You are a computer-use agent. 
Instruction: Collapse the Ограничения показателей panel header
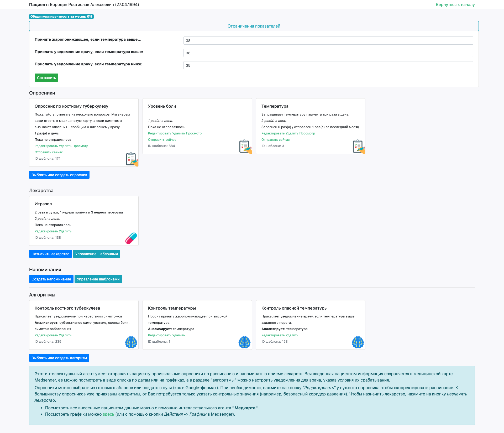point(254,26)
